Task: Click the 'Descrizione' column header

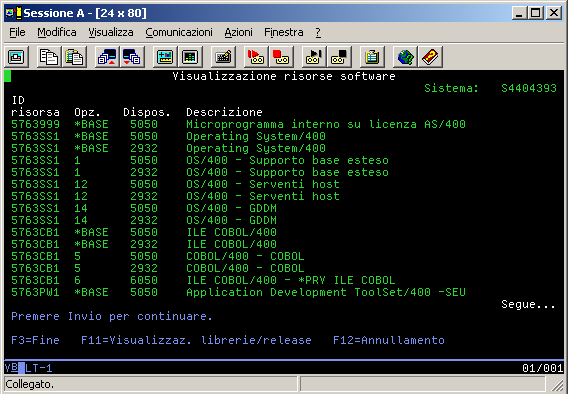Action: click(224, 112)
